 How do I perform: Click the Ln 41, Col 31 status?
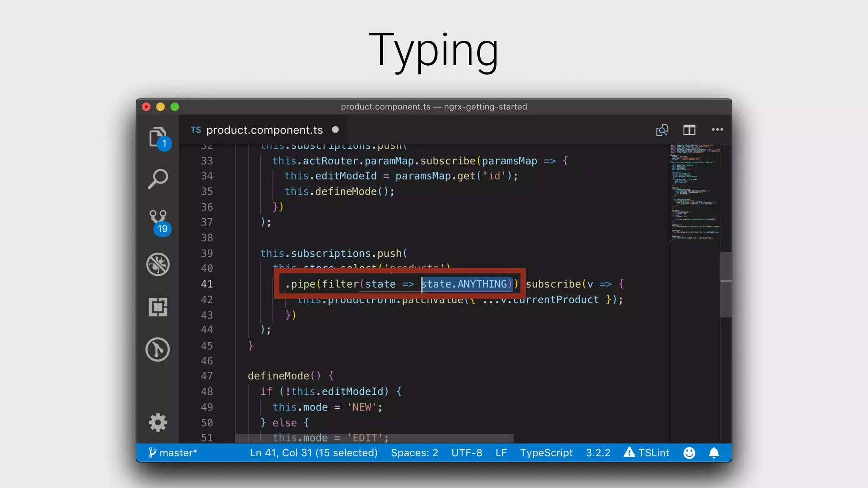pos(313,453)
